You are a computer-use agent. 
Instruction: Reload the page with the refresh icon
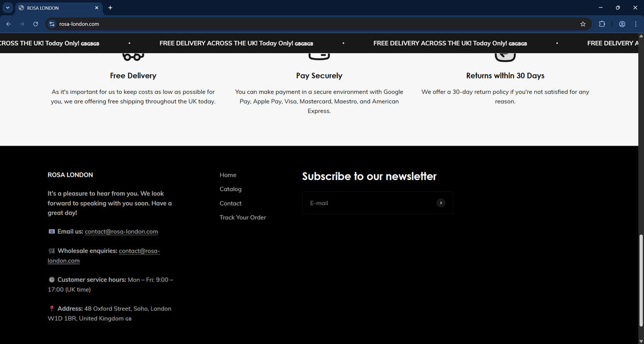(35, 24)
